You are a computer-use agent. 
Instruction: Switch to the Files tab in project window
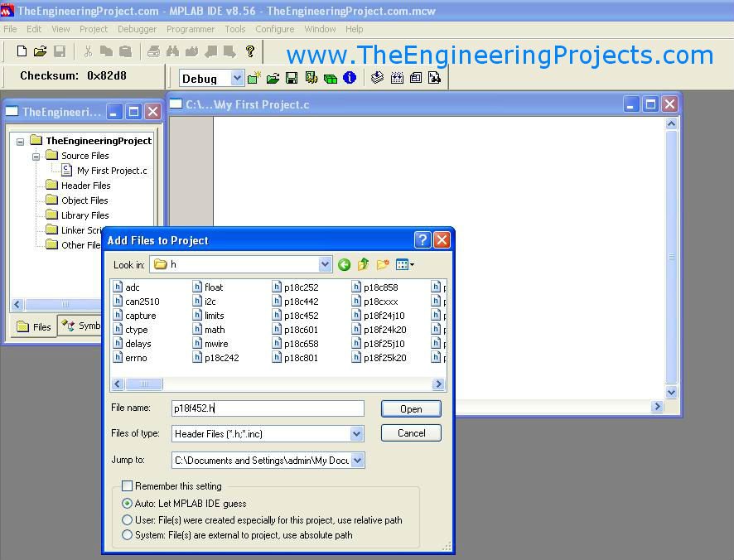[x=34, y=327]
